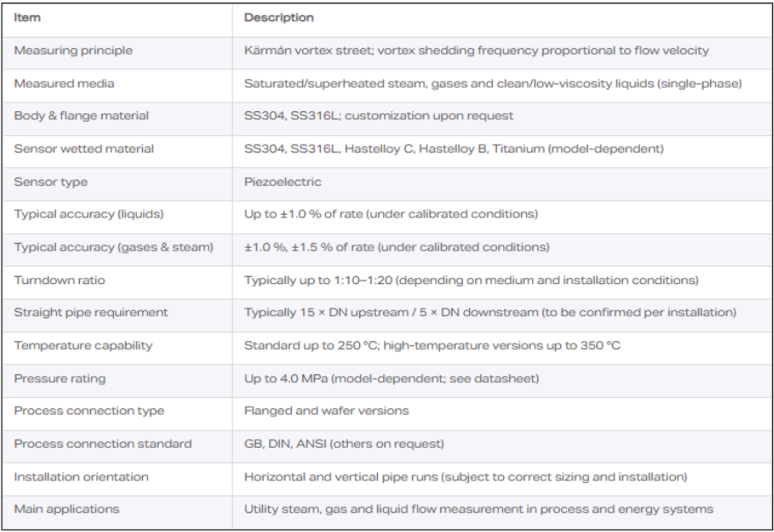Click the "Flanged and wafer versions" text
The height and width of the screenshot is (532, 774).
[326, 411]
